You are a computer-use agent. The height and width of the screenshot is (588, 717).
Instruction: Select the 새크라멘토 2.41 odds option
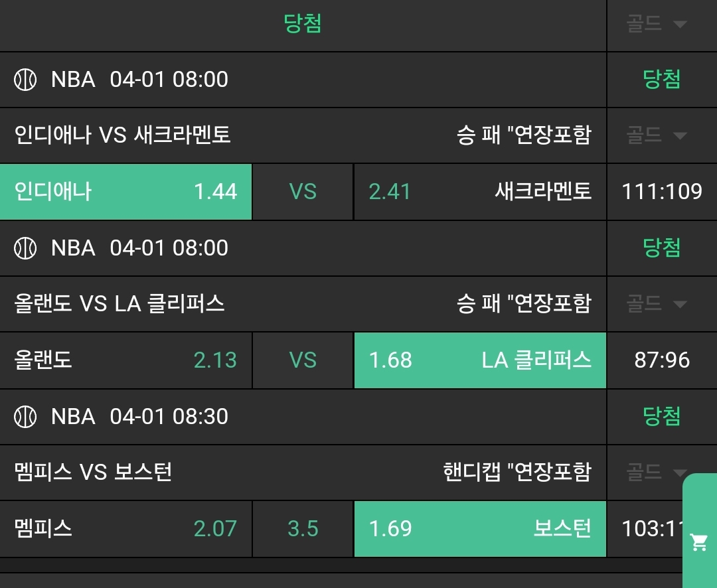click(479, 192)
